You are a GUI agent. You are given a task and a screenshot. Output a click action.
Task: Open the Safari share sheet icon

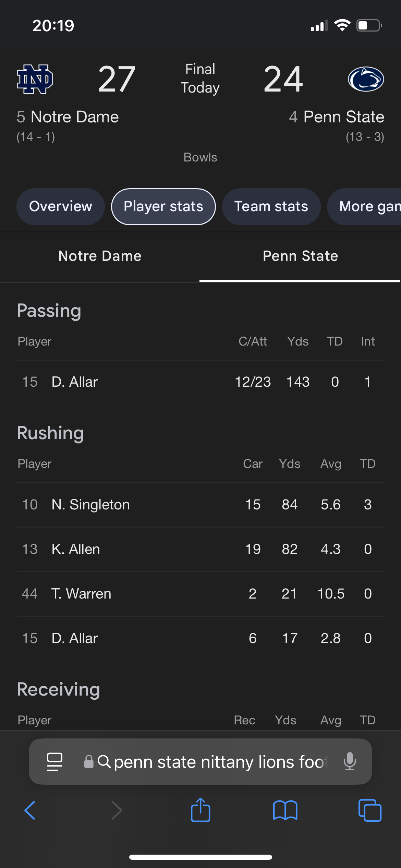pos(200,810)
